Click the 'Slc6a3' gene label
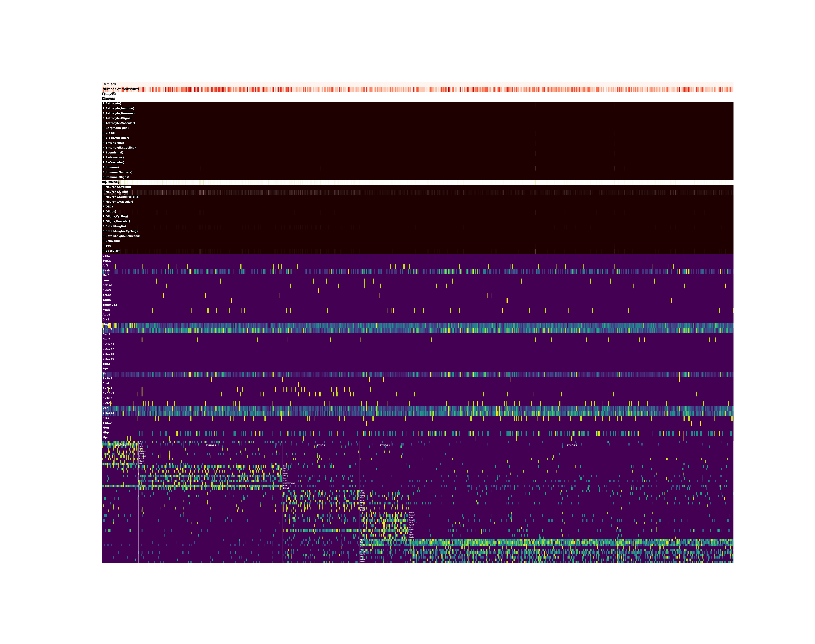The width and height of the screenshot is (815, 644). click(x=107, y=379)
